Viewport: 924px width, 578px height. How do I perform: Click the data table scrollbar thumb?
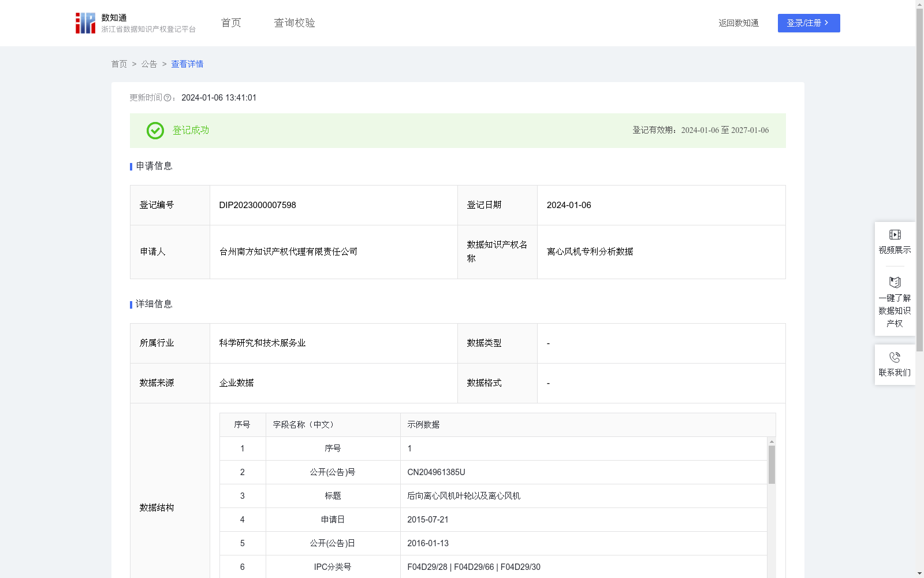(x=772, y=464)
